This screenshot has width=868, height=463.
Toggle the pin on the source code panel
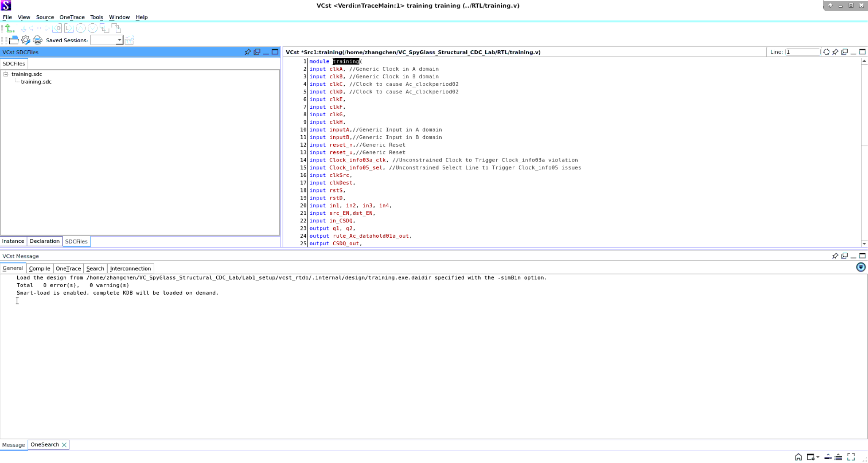pos(835,52)
